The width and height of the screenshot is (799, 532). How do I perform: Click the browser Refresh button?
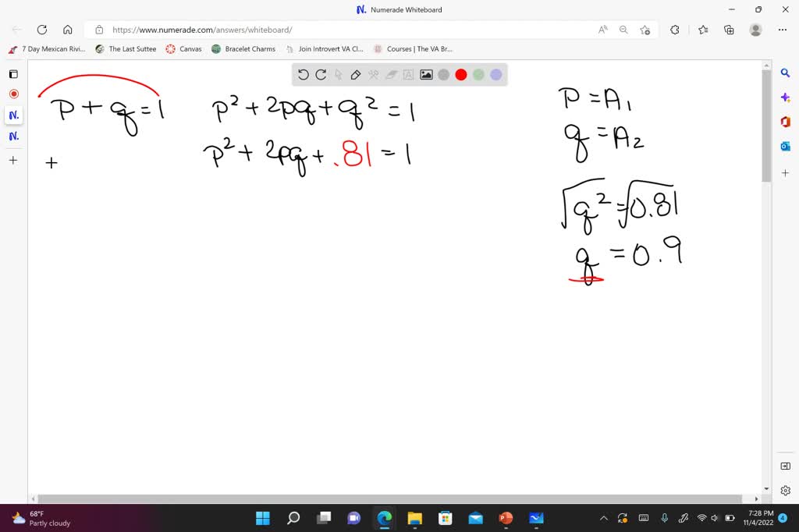(42, 30)
